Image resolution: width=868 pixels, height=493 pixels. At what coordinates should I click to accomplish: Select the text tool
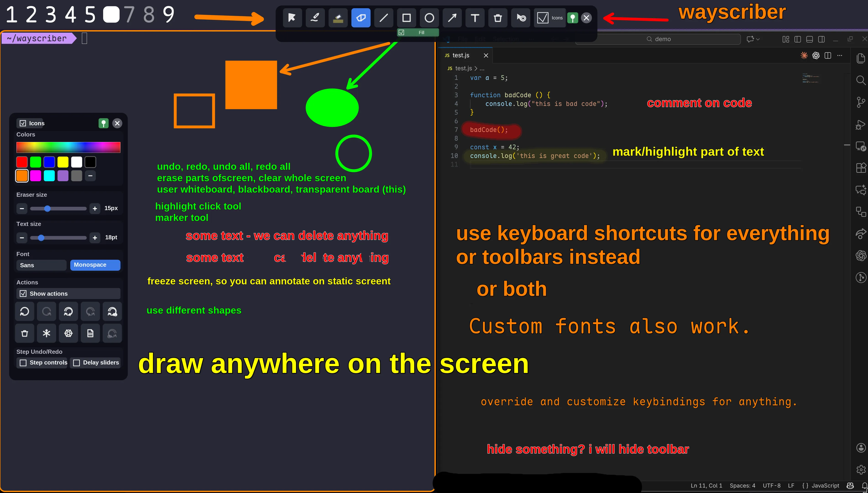pyautogui.click(x=475, y=18)
